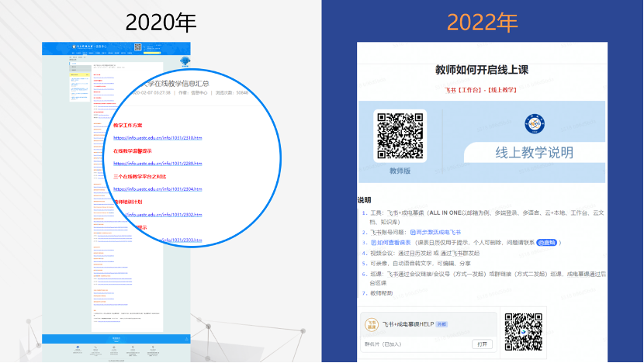Click the blue globe icon on the 2020 page
This screenshot has width=644, height=363.
[185, 62]
